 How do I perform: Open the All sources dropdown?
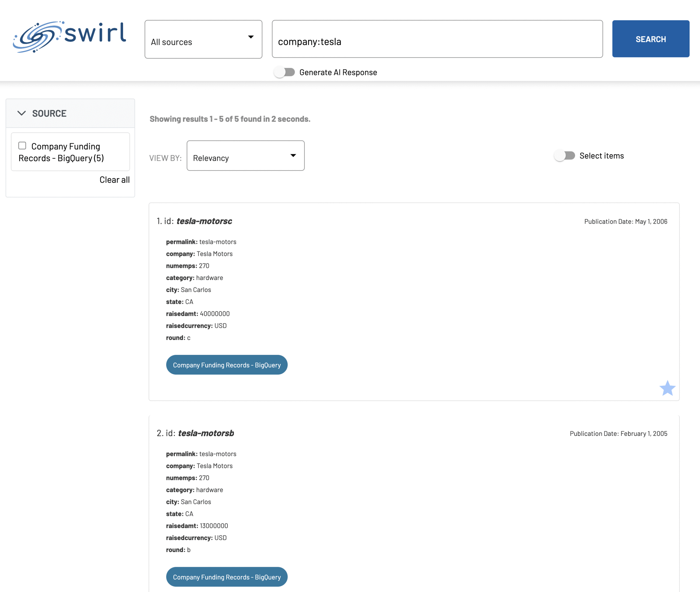[x=203, y=40]
